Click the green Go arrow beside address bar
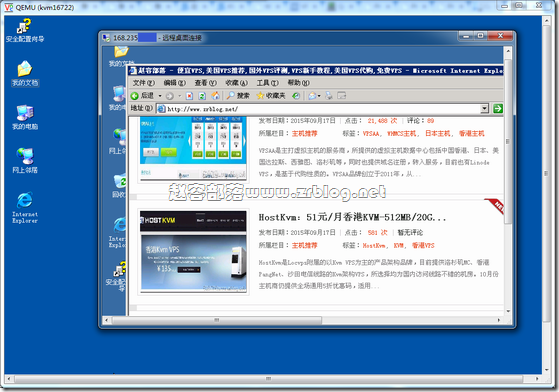This screenshot has width=559, height=392. [x=498, y=108]
